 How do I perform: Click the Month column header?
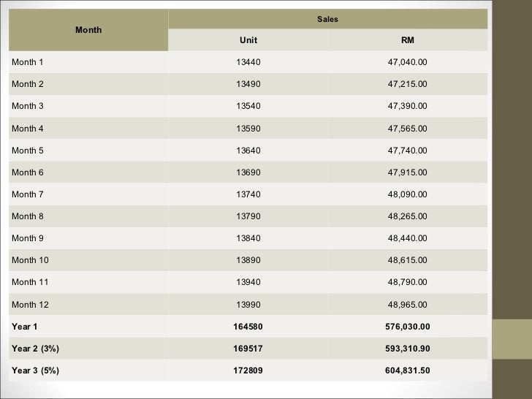coord(88,30)
